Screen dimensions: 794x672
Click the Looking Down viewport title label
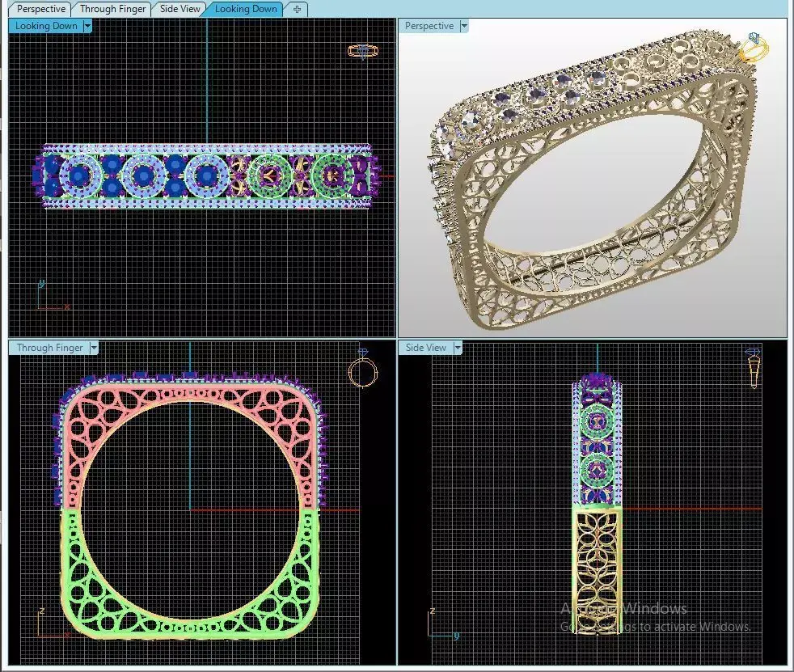[46, 26]
